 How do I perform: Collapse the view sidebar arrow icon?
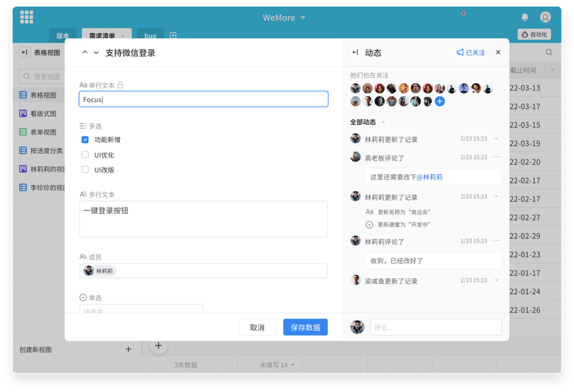[24, 53]
